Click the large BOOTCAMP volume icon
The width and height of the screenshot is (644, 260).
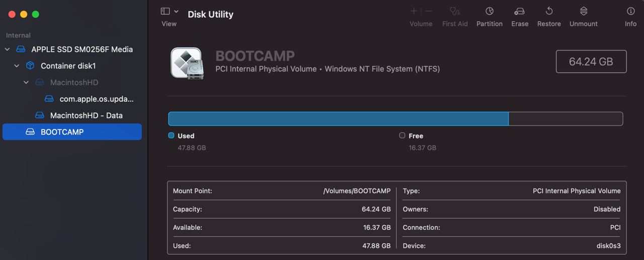[187, 63]
